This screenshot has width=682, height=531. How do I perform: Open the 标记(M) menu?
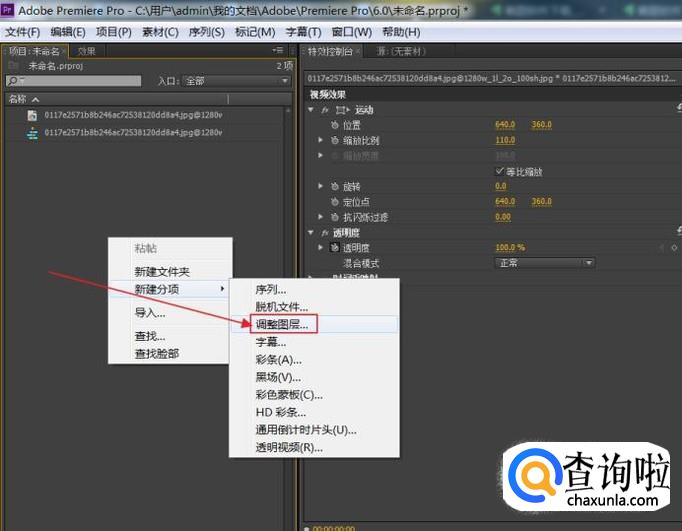click(x=255, y=32)
